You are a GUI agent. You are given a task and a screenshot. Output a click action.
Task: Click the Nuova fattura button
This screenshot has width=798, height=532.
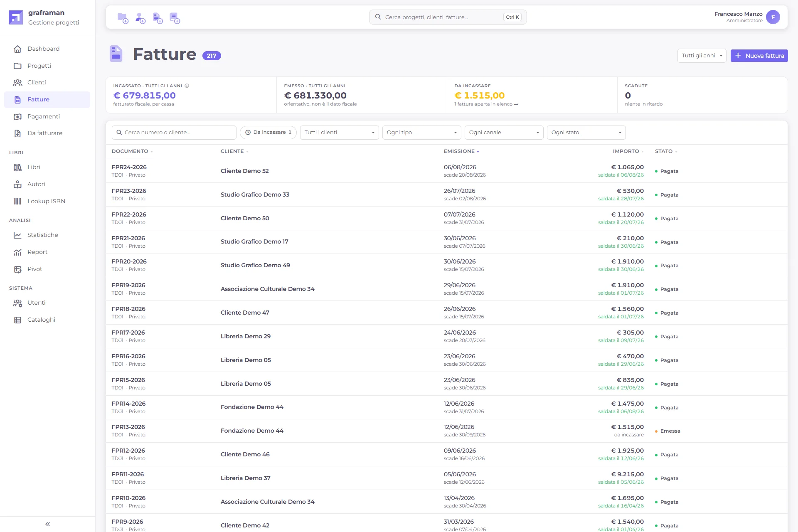(759, 56)
